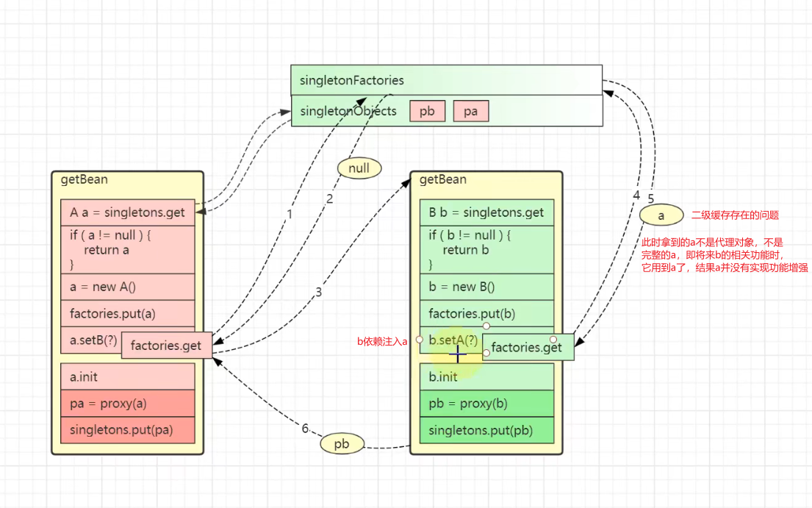812x508 pixels.
Task: Click the singletons.put(pa) block
Action: 128,430
